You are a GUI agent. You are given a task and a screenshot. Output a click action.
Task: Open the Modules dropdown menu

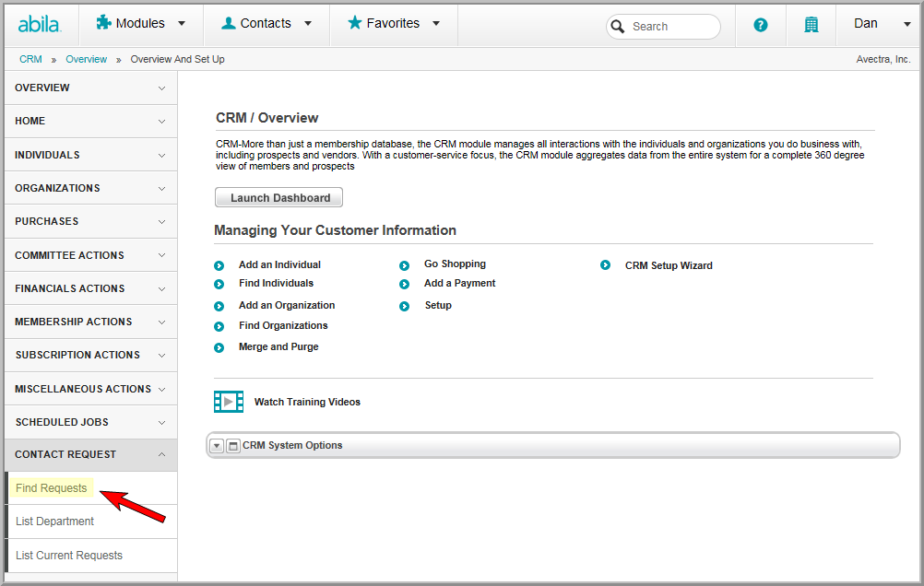[182, 24]
